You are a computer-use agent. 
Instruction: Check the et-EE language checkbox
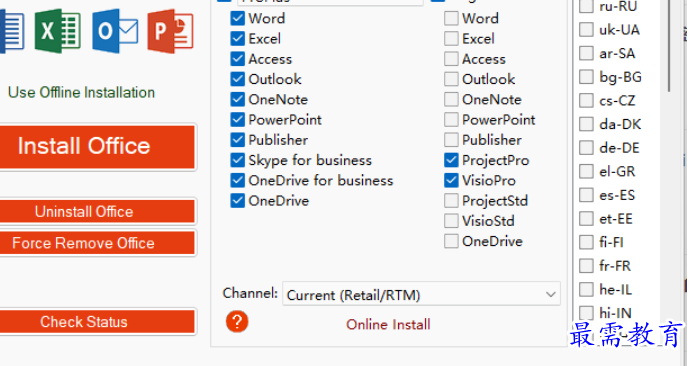586,218
